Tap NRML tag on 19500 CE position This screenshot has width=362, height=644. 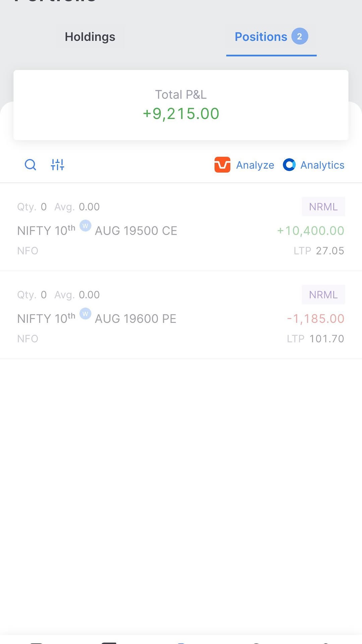(x=323, y=207)
